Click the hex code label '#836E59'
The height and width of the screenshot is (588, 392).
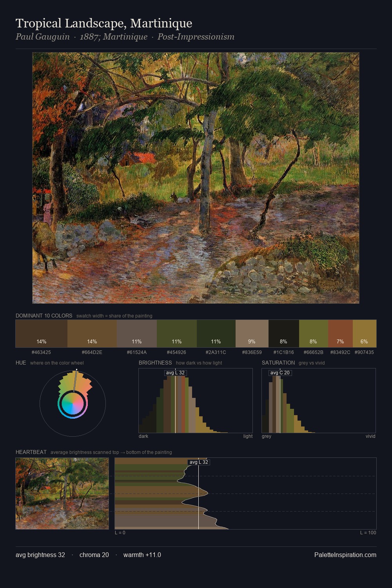click(x=252, y=352)
